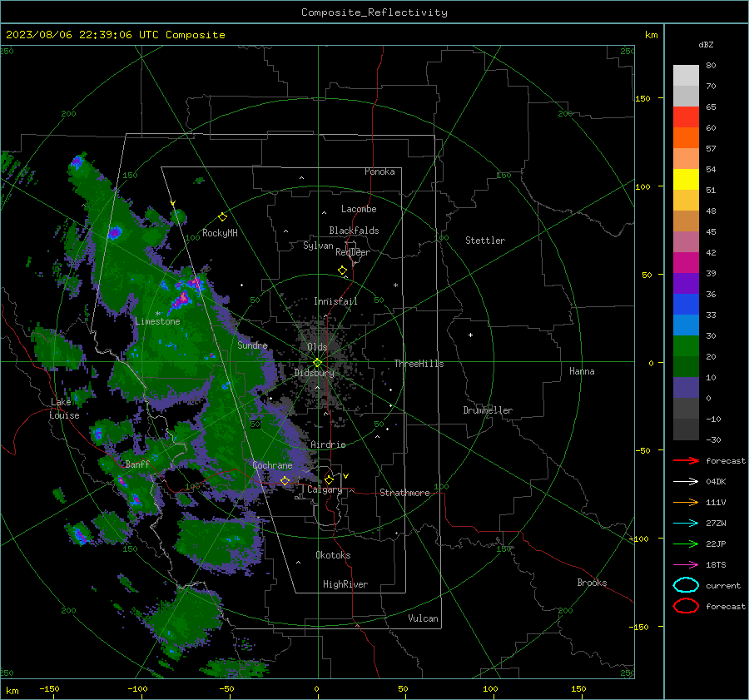Image resolution: width=749 pixels, height=700 pixels.
Task: Click the lightest gray swatch at the scale top
Action: [686, 75]
